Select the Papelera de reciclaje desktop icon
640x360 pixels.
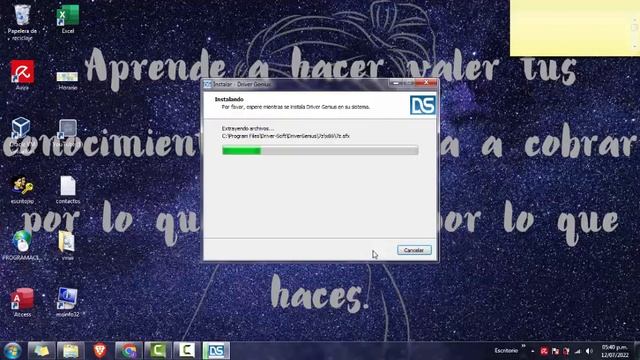click(22, 22)
